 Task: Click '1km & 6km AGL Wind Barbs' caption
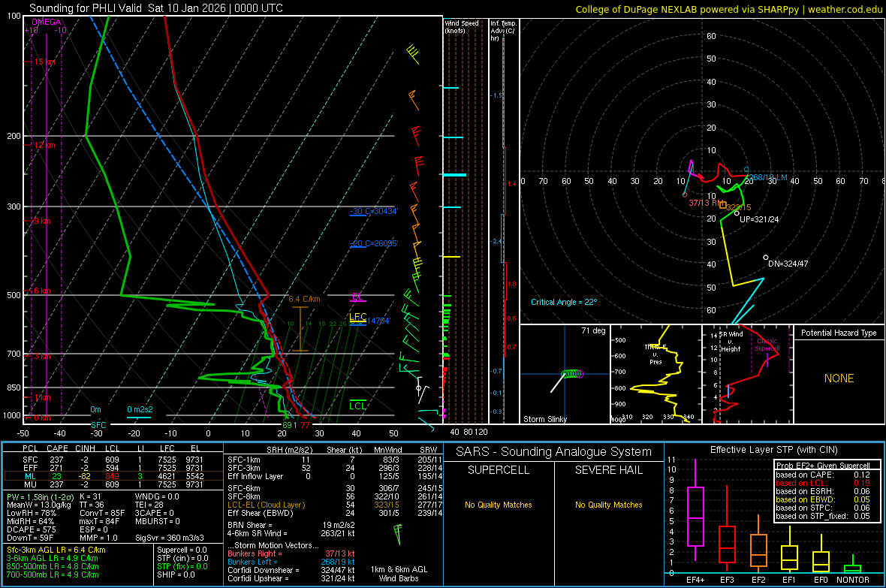[399, 574]
